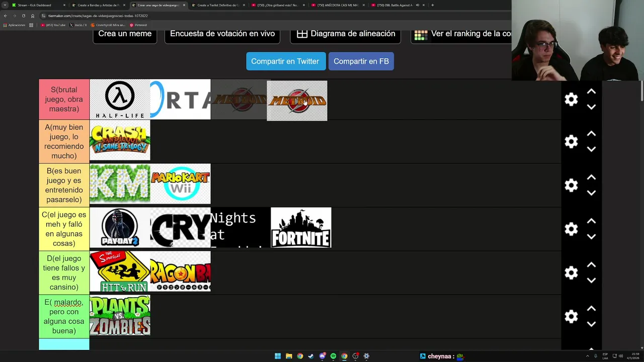644x362 pixels.
Task: Move D tier row up with arrow
Action: point(591,265)
